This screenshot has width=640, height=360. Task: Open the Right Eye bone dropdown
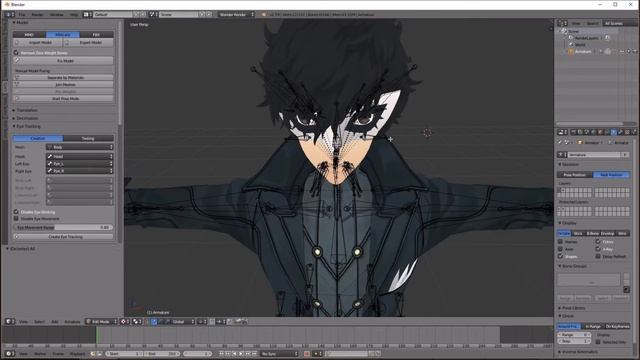pos(80,171)
